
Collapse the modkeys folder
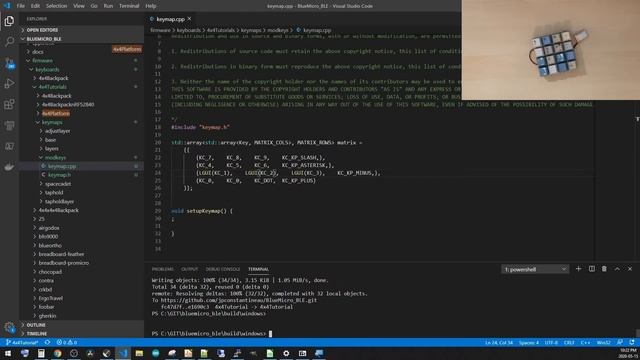[x=55, y=157]
